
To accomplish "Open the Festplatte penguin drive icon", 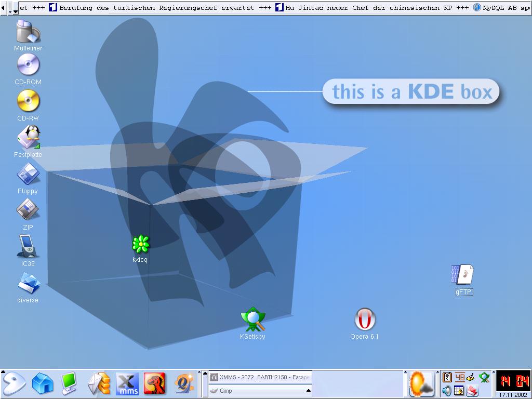I will click(x=29, y=137).
